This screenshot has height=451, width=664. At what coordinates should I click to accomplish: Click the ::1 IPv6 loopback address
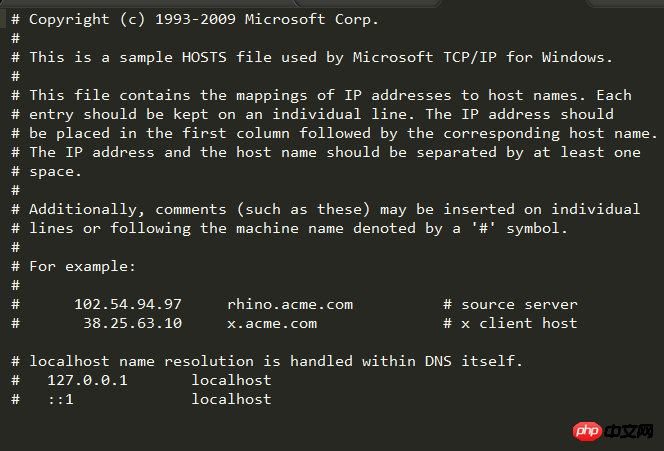60,400
